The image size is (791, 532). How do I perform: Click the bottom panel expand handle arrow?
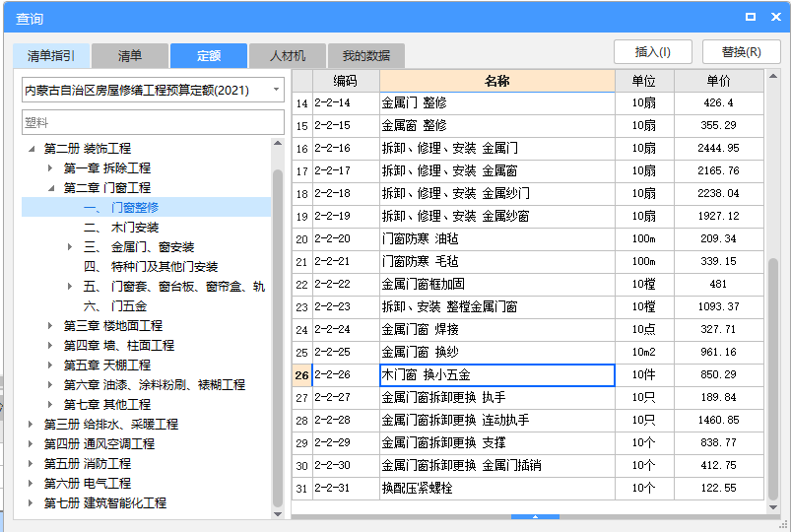(x=535, y=517)
